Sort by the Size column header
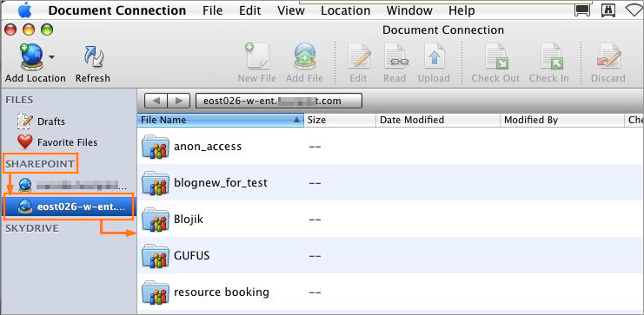The height and width of the screenshot is (315, 644). [340, 120]
